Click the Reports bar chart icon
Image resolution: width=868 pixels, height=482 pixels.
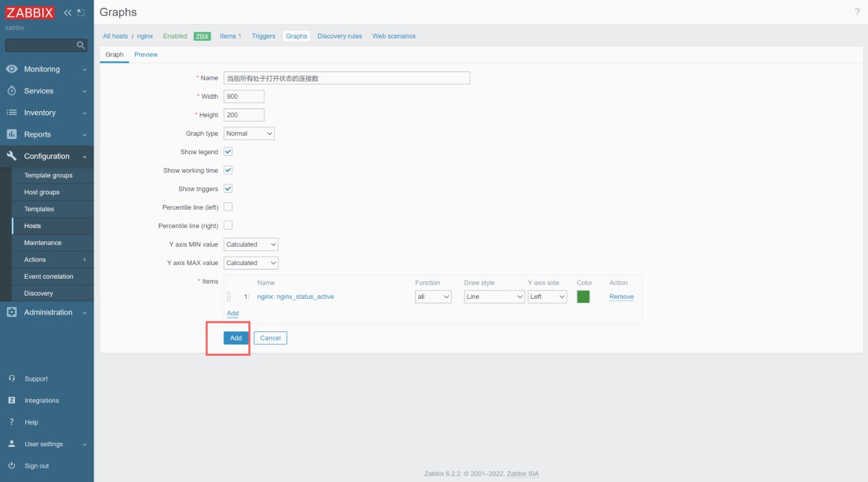12,134
